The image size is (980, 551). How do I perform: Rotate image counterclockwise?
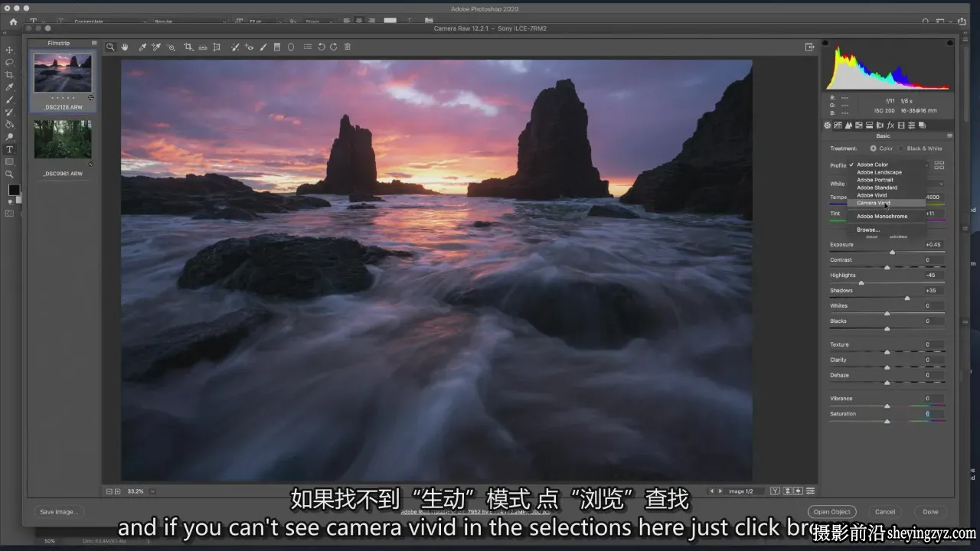[322, 47]
